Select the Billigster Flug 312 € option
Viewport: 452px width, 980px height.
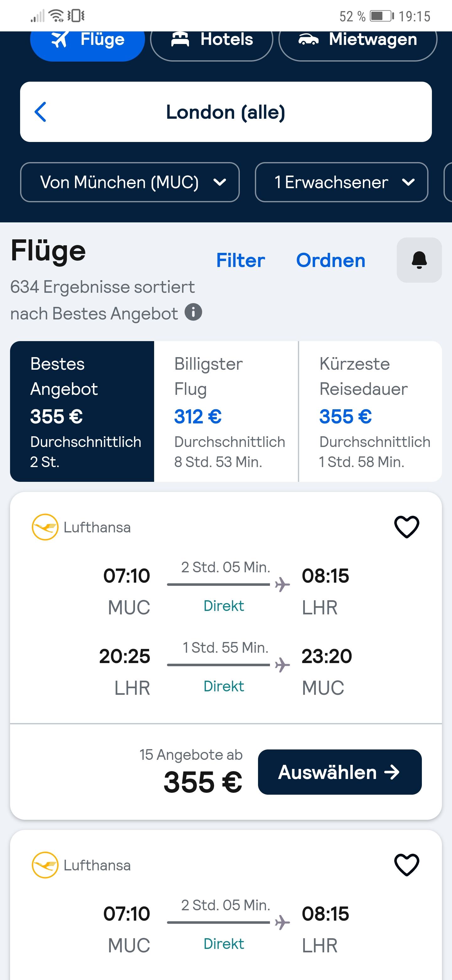pyautogui.click(x=226, y=411)
